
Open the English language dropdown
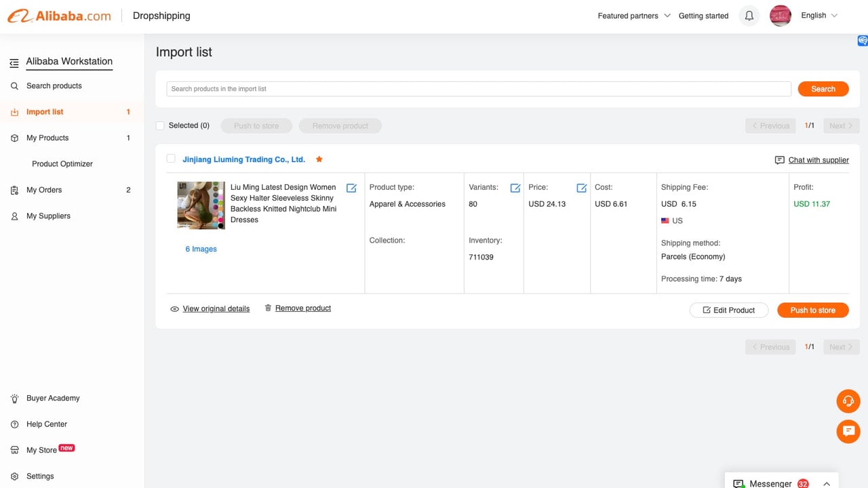click(819, 16)
